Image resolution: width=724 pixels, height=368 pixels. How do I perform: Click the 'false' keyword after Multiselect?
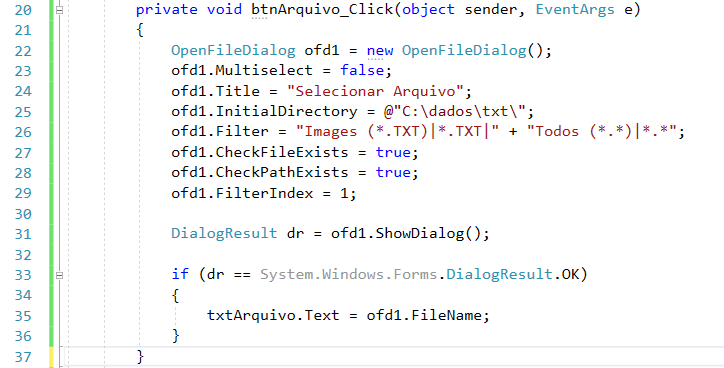362,70
